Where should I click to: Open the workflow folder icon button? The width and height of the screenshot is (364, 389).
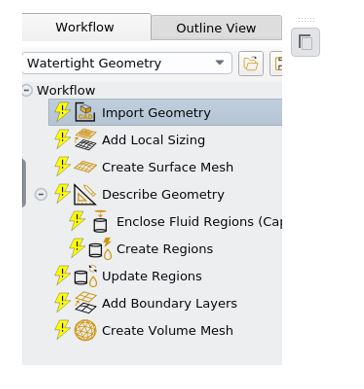251,63
